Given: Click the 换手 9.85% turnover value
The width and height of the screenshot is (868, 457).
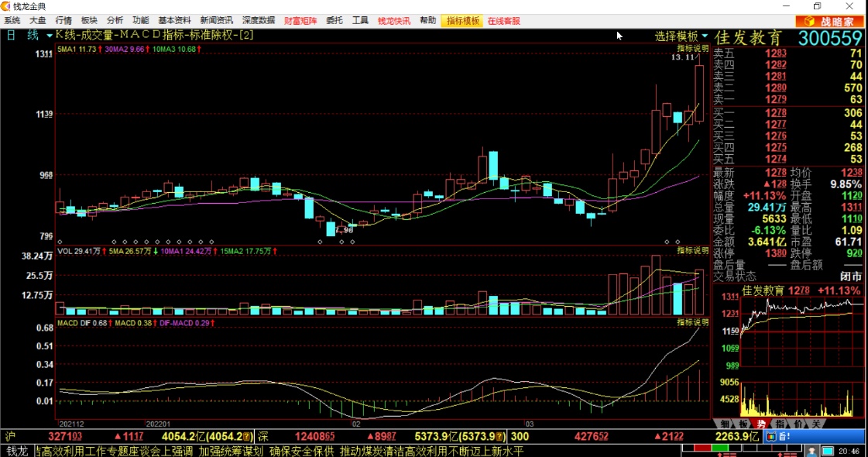Looking at the screenshot, I should 846,184.
